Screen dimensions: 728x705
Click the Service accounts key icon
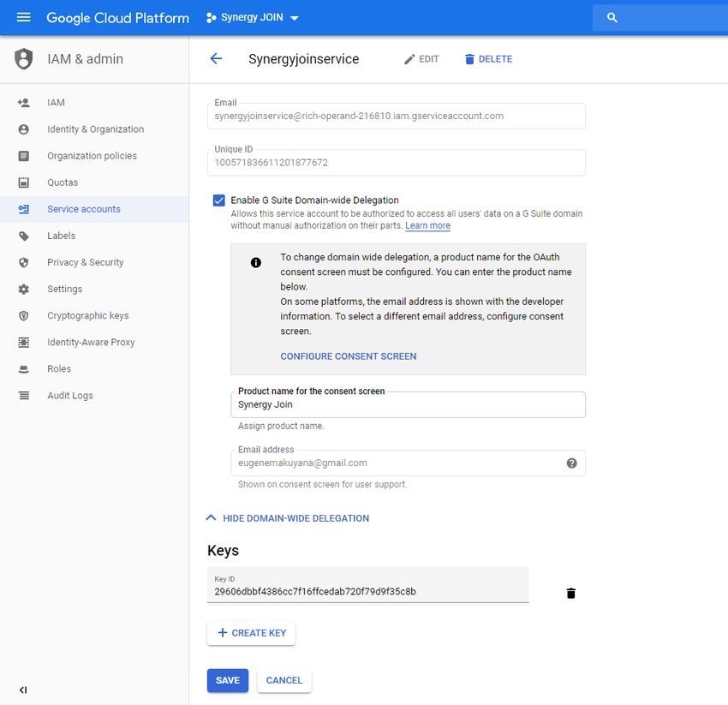(x=24, y=209)
